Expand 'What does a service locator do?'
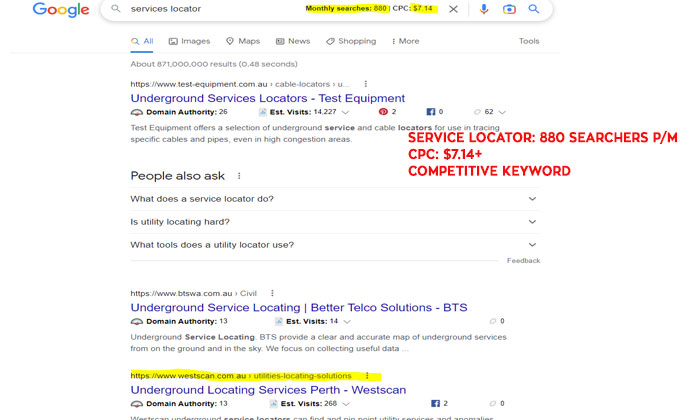The image size is (700, 420). [334, 199]
